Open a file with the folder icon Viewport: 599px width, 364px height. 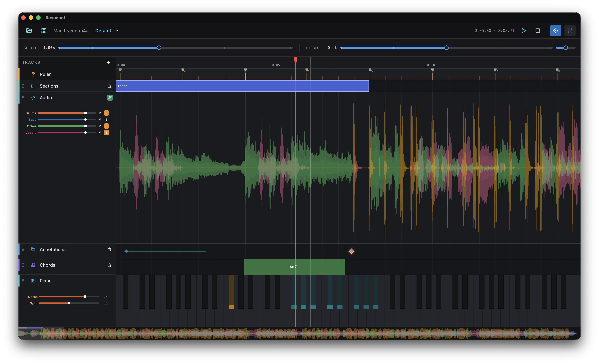click(x=29, y=31)
